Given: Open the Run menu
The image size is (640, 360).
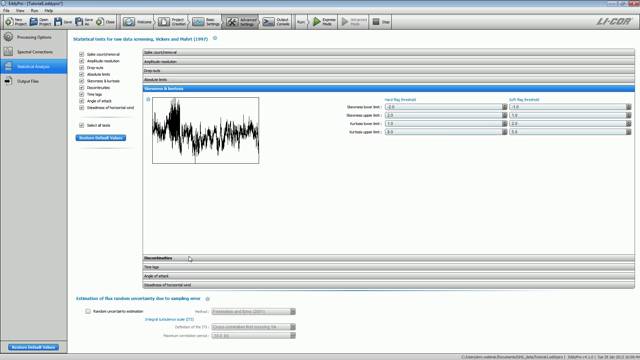Looking at the screenshot, I should pyautogui.click(x=34, y=11).
